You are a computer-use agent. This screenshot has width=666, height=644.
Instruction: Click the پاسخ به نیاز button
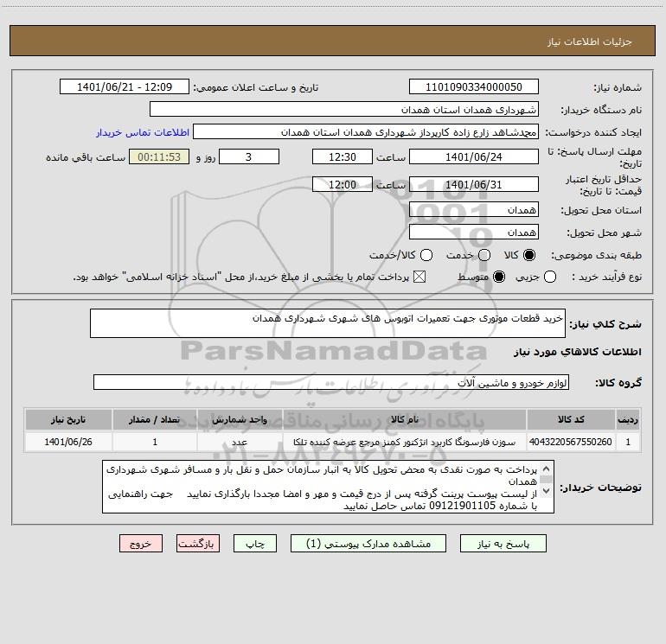point(503,544)
